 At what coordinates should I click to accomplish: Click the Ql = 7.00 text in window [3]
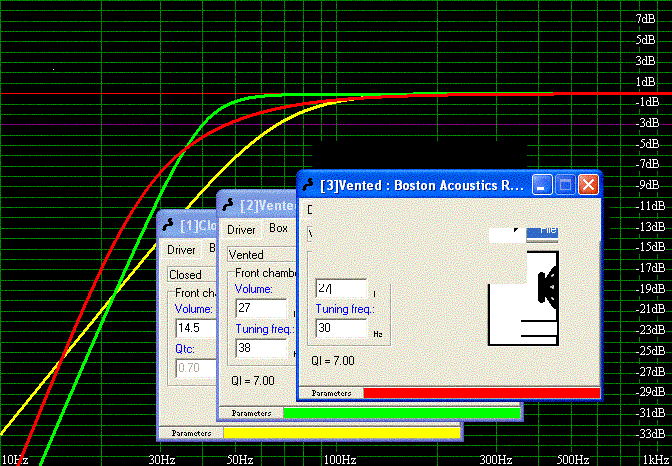333,361
